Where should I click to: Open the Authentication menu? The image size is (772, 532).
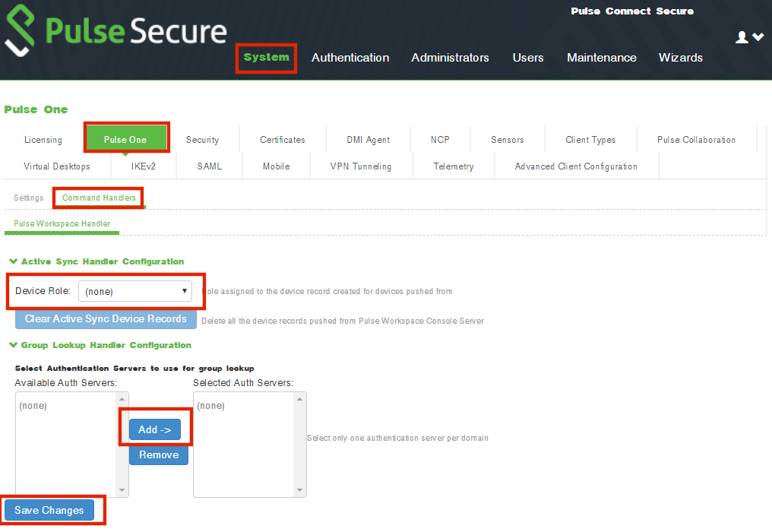pyautogui.click(x=350, y=58)
